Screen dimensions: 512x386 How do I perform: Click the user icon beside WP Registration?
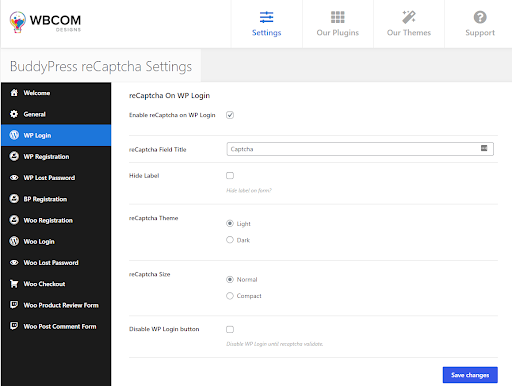(x=14, y=156)
